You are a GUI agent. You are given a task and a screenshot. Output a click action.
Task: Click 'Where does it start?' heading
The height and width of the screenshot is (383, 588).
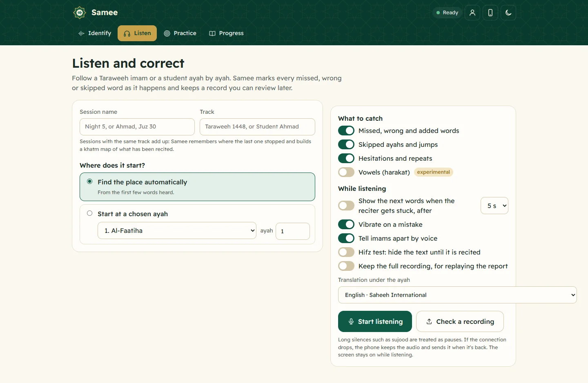click(x=112, y=165)
